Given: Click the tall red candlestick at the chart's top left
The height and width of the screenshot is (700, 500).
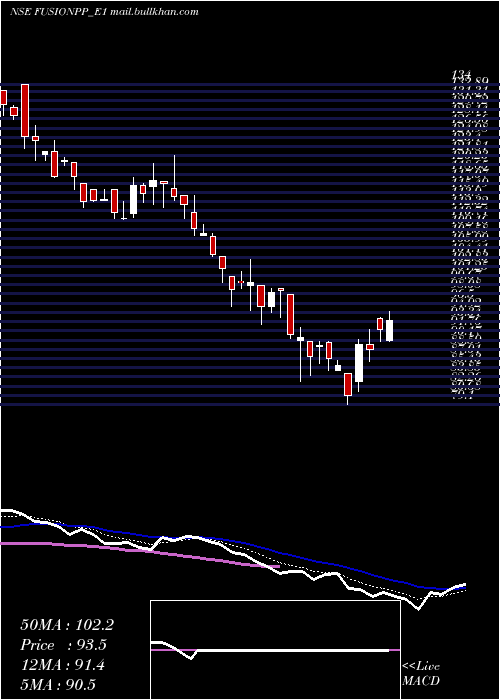Looking at the screenshot, I should pos(25,111).
